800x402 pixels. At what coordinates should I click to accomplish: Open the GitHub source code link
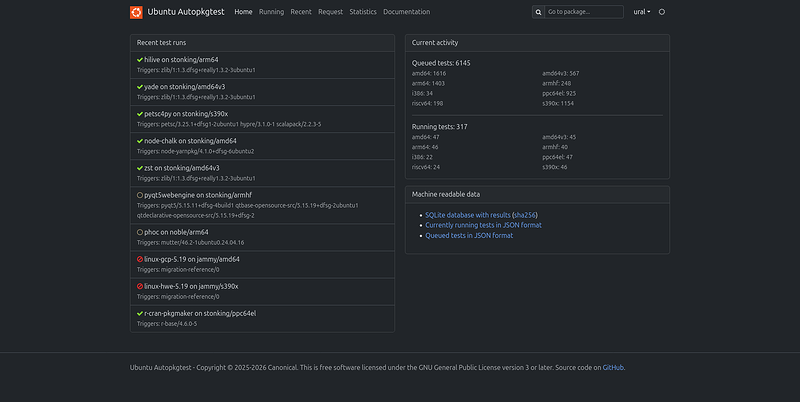(613, 367)
